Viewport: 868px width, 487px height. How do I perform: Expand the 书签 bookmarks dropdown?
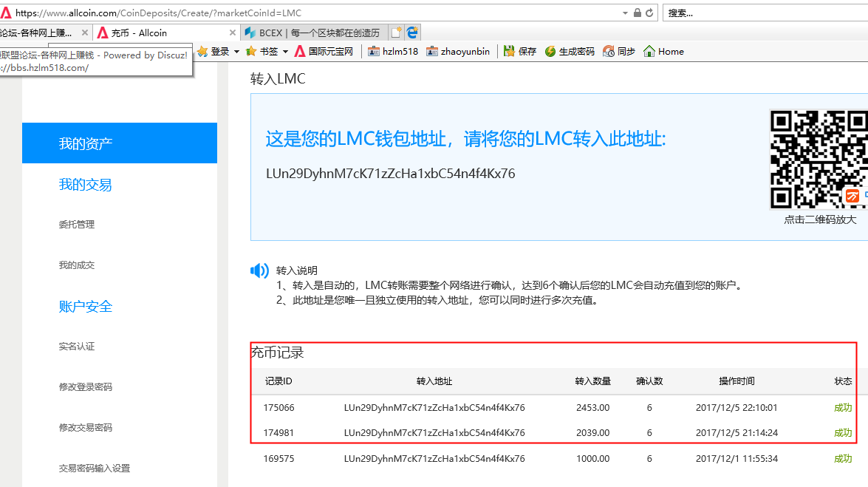(284, 52)
